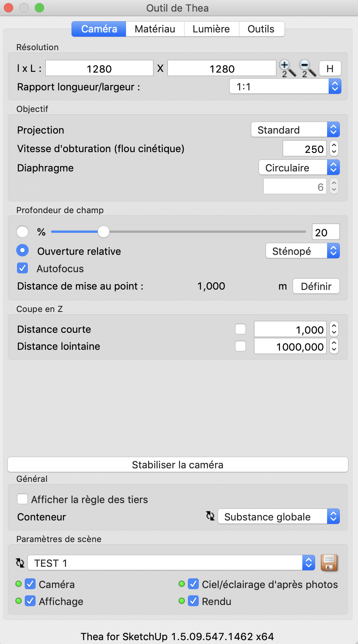Viewport: 358px width, 644px height.
Task: Click green status dot beside Affichage checkbox
Action: (19, 601)
